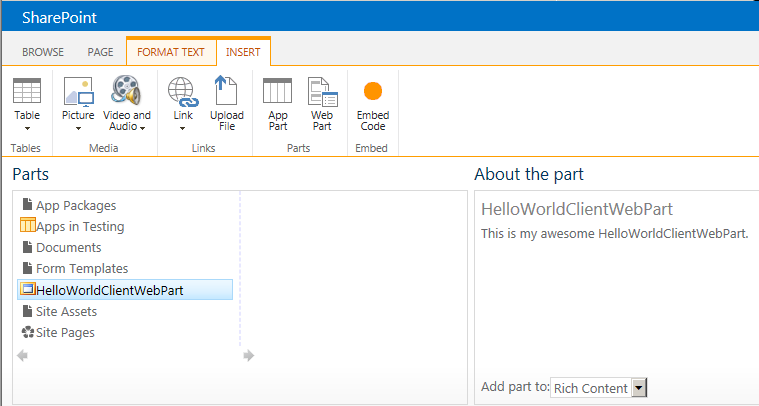Click the Link globe icon

[183, 92]
